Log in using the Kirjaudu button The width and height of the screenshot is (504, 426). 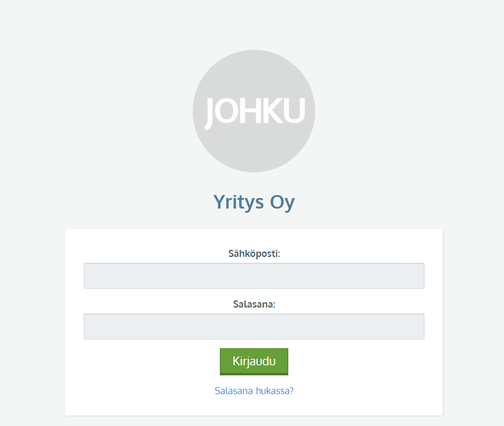pyautogui.click(x=254, y=361)
